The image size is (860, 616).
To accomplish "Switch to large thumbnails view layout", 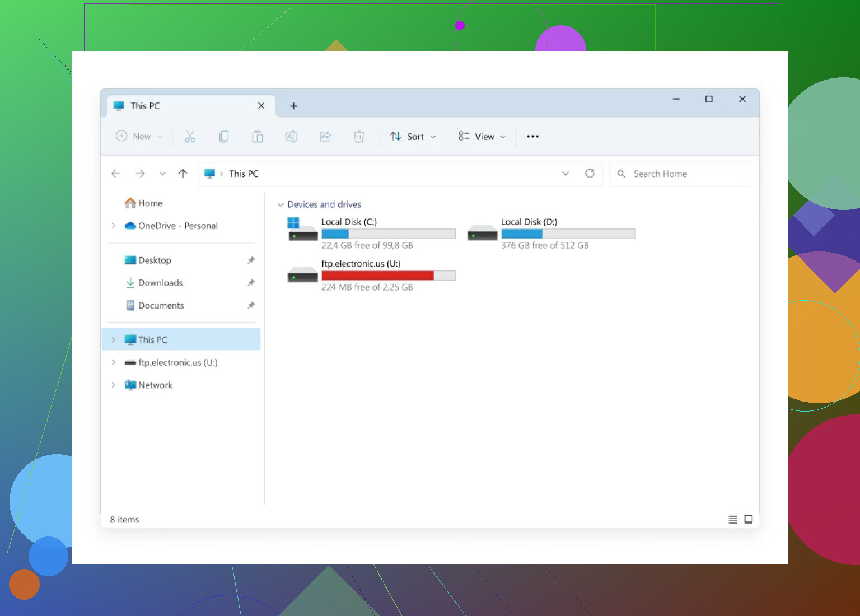I will coord(749,520).
